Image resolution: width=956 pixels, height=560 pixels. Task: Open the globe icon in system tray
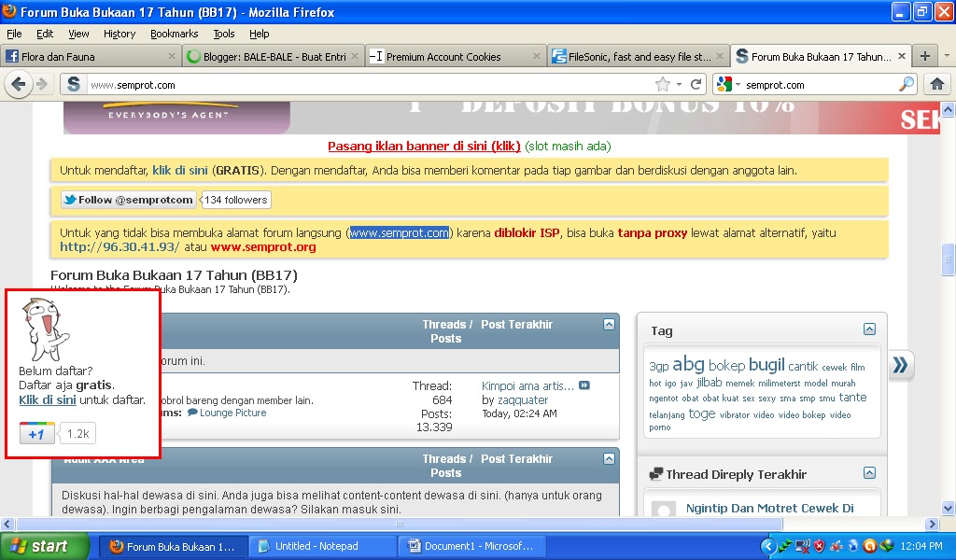[853, 545]
